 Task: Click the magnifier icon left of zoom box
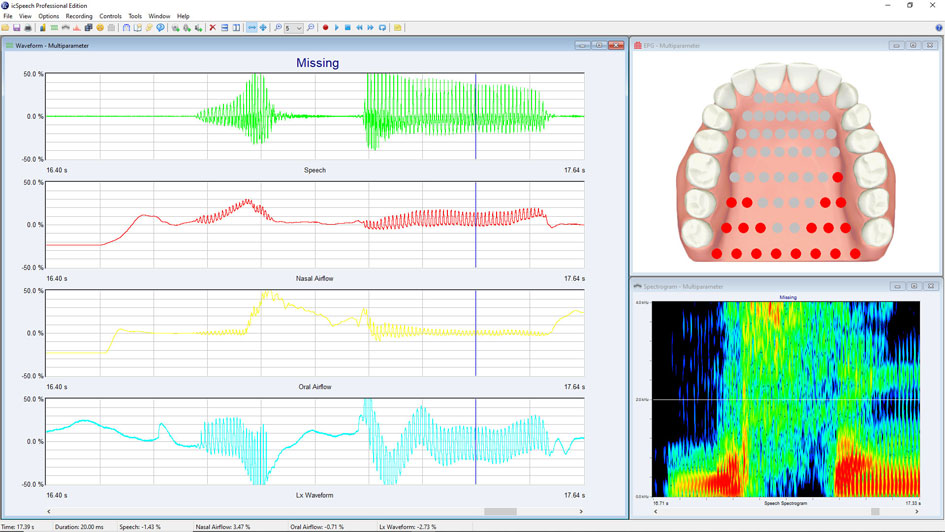coord(278,28)
